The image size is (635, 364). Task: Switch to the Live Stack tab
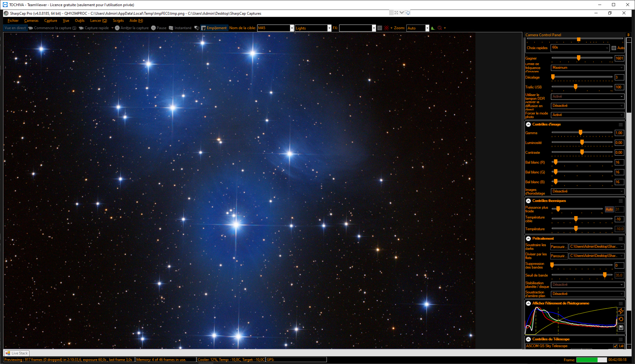click(17, 353)
